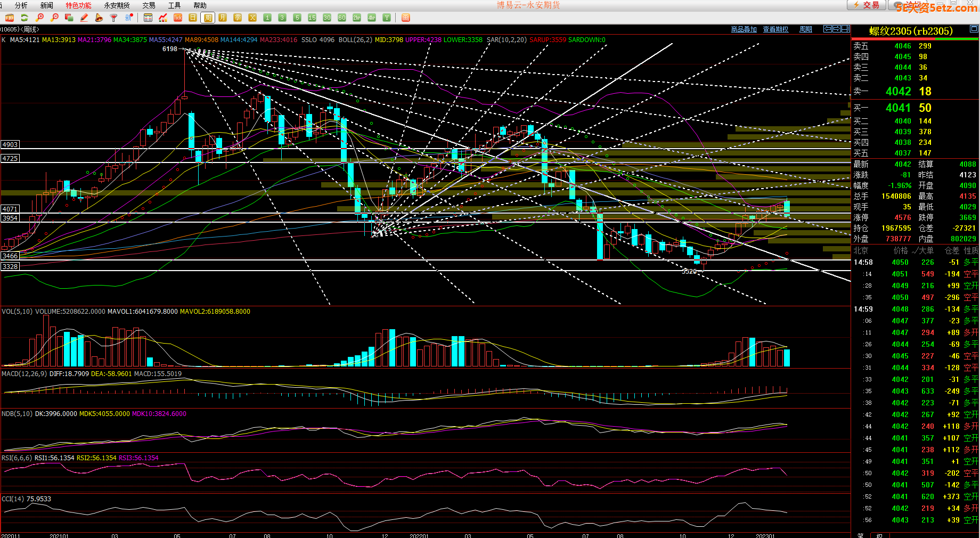Click the SAR(10,2,20) indicator label

pyautogui.click(x=507, y=40)
